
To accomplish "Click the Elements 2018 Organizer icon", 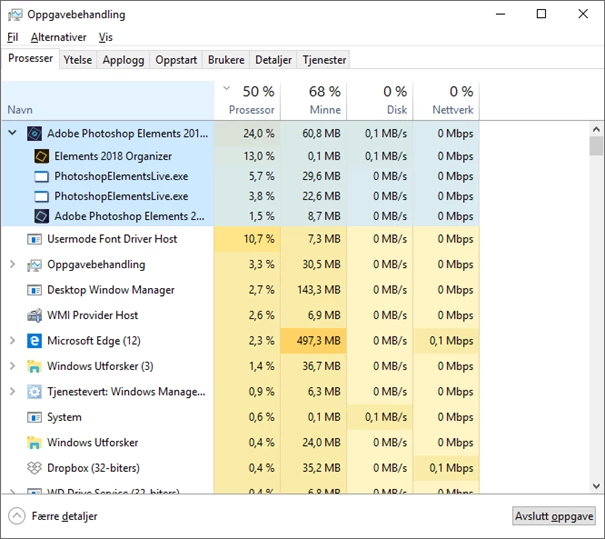I will pos(42,156).
